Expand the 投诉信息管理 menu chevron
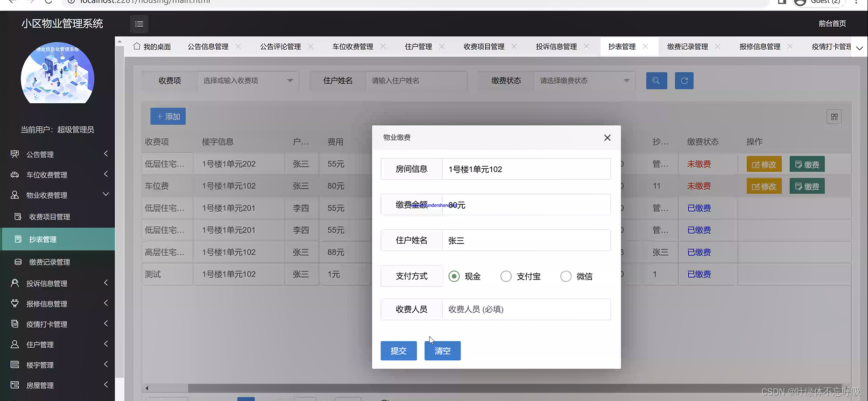The height and width of the screenshot is (401, 868). tap(106, 282)
